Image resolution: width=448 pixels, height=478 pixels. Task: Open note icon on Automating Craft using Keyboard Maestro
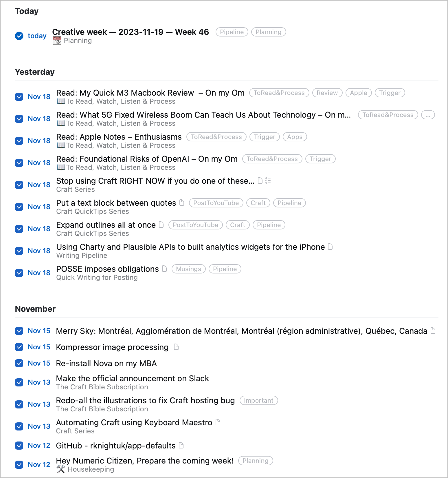click(x=218, y=422)
